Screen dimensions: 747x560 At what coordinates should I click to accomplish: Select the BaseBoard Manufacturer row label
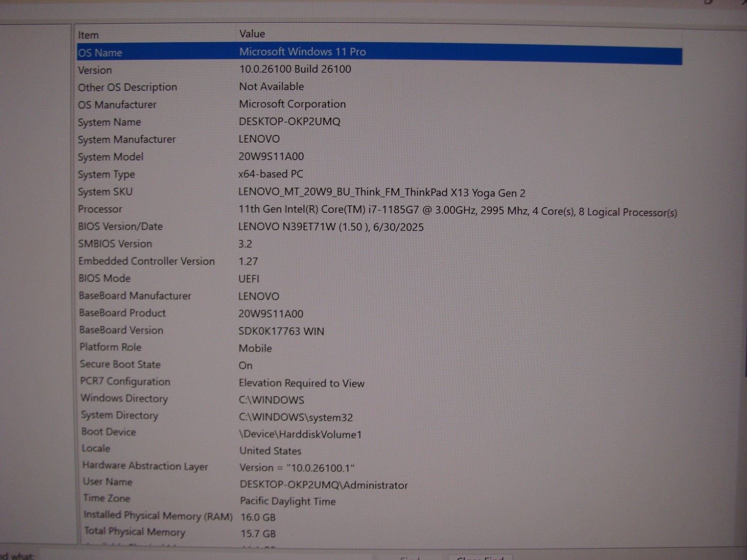135,296
